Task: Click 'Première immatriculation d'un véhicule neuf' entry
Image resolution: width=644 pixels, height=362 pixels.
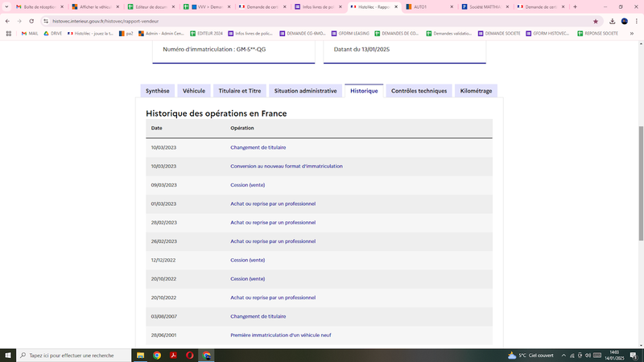Action: [x=280, y=335]
